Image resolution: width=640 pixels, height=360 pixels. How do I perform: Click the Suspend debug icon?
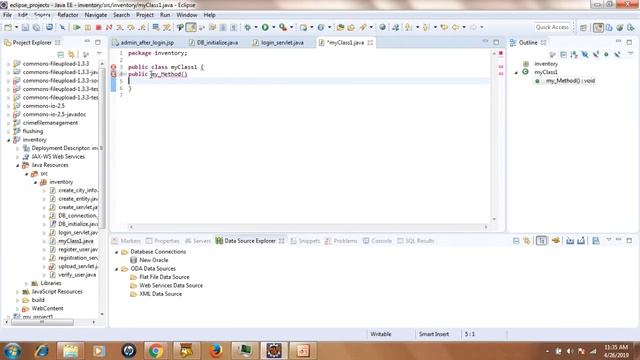(87, 27)
